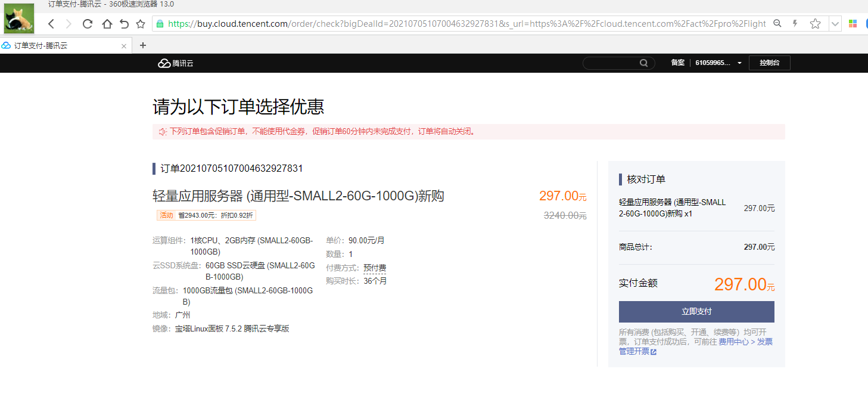Screen dimensions: 868x409
Task: Select the 订单支付-腾讯云 browser tab
Action: [x=60, y=45]
